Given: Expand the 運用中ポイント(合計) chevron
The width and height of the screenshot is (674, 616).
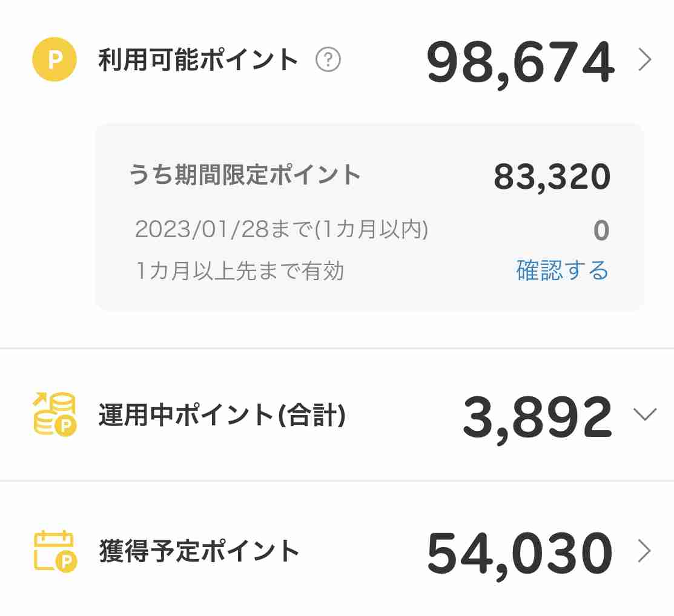Looking at the screenshot, I should click(645, 414).
